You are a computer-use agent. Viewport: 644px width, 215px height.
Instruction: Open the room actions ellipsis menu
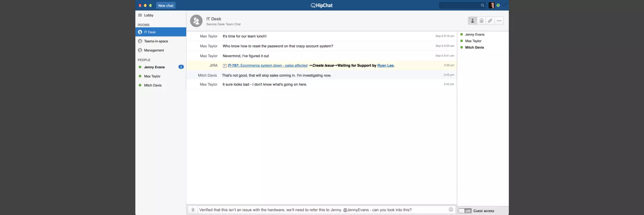(499, 21)
